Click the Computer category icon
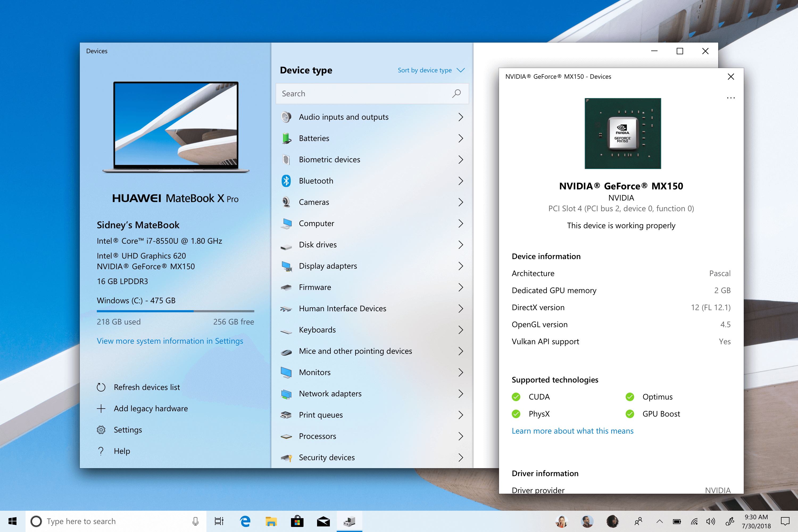The height and width of the screenshot is (532, 798). click(x=286, y=224)
